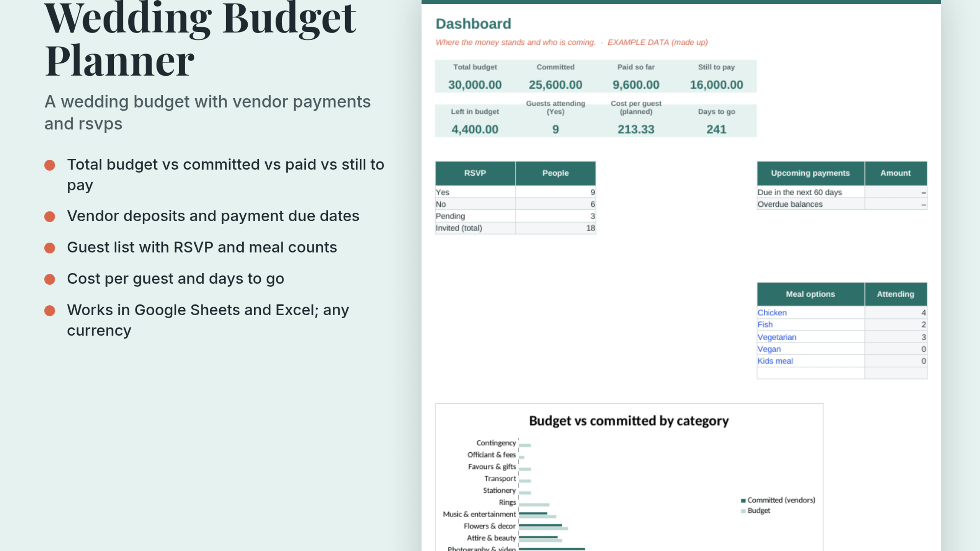Click the Dashboard heading

[x=473, y=24]
